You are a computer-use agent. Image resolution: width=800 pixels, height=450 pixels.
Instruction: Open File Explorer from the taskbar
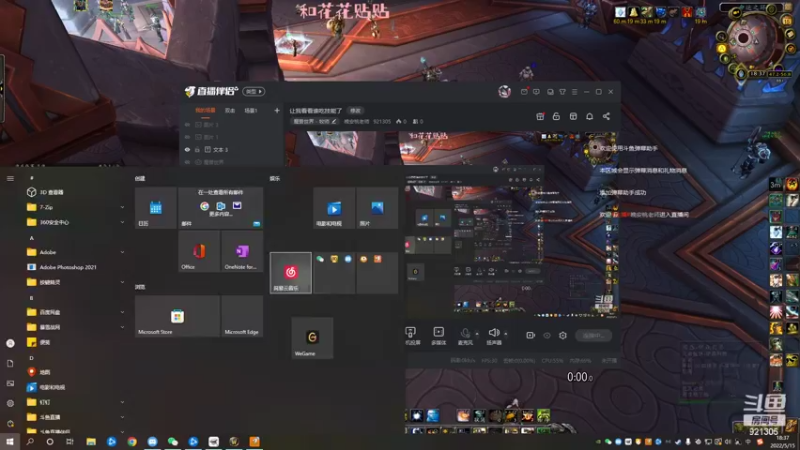[91, 442]
